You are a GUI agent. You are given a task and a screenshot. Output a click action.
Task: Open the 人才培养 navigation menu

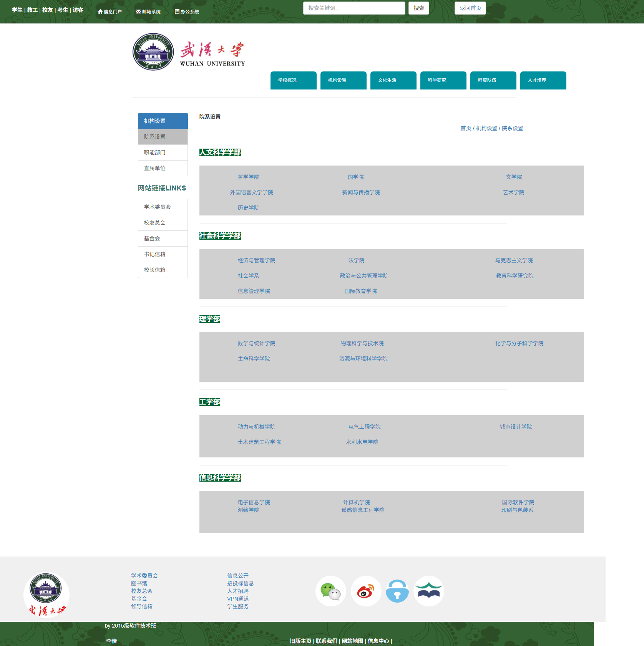543,80
